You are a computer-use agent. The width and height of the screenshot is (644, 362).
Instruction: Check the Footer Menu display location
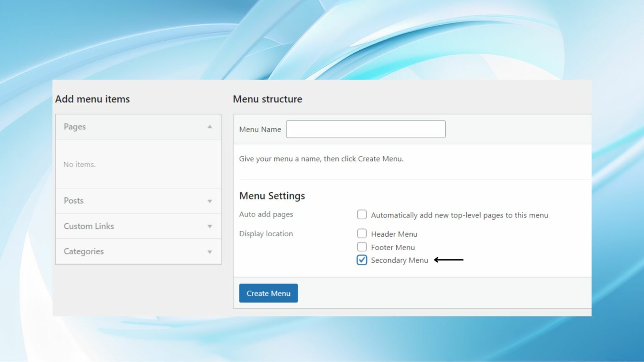click(361, 247)
